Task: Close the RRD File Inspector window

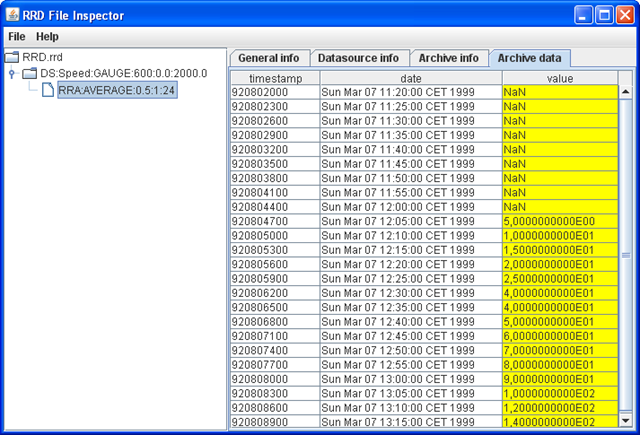Action: tap(625, 16)
